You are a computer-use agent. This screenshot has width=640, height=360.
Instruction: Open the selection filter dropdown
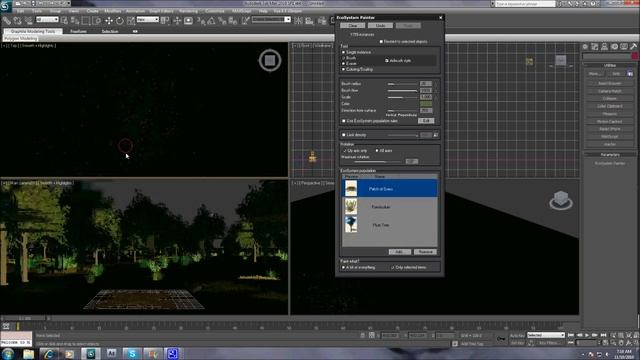(x=47, y=20)
